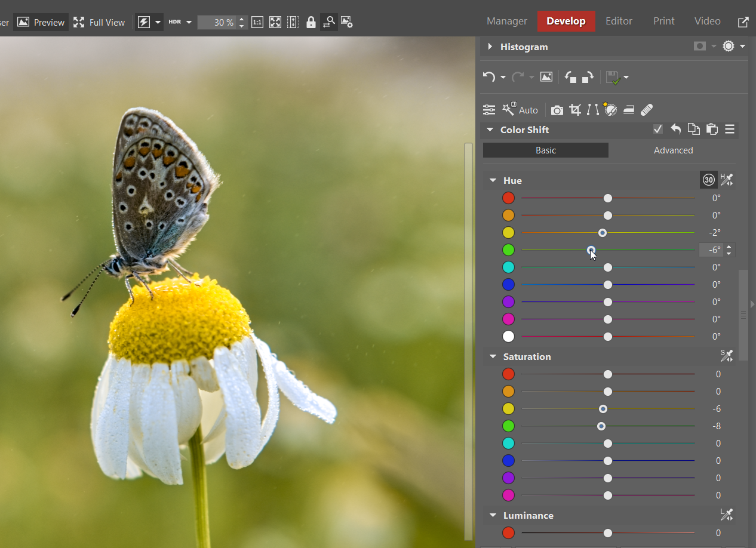This screenshot has width=756, height=548.
Task: Uncheck the Color Shift enable checkbox
Action: click(657, 130)
